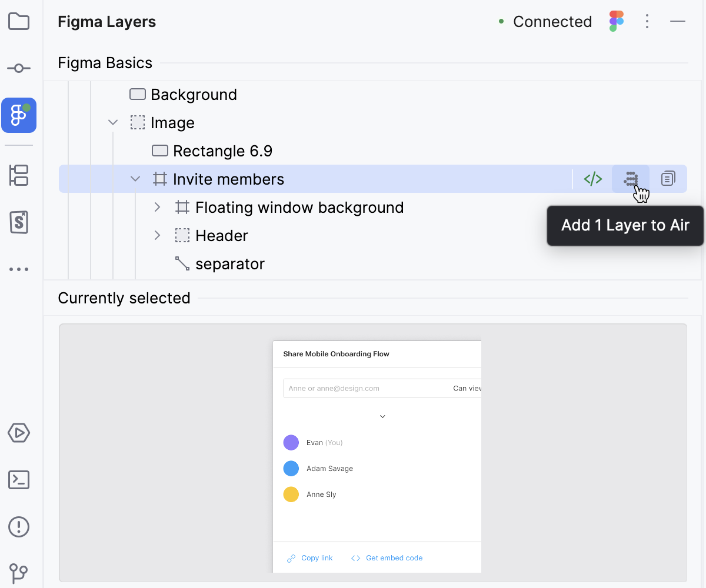Select the Rectangle 6.9 layer
This screenshot has height=588, width=706.
[373, 151]
